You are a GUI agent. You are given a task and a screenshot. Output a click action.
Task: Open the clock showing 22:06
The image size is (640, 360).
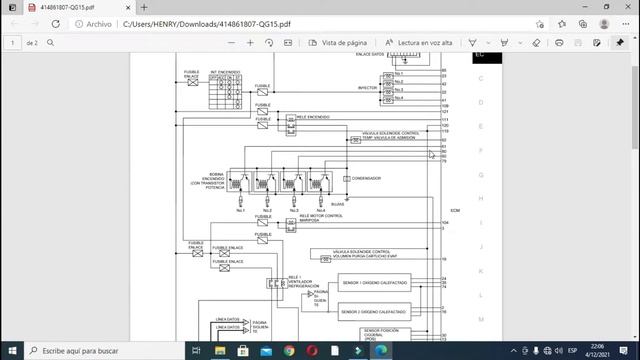pos(597,351)
